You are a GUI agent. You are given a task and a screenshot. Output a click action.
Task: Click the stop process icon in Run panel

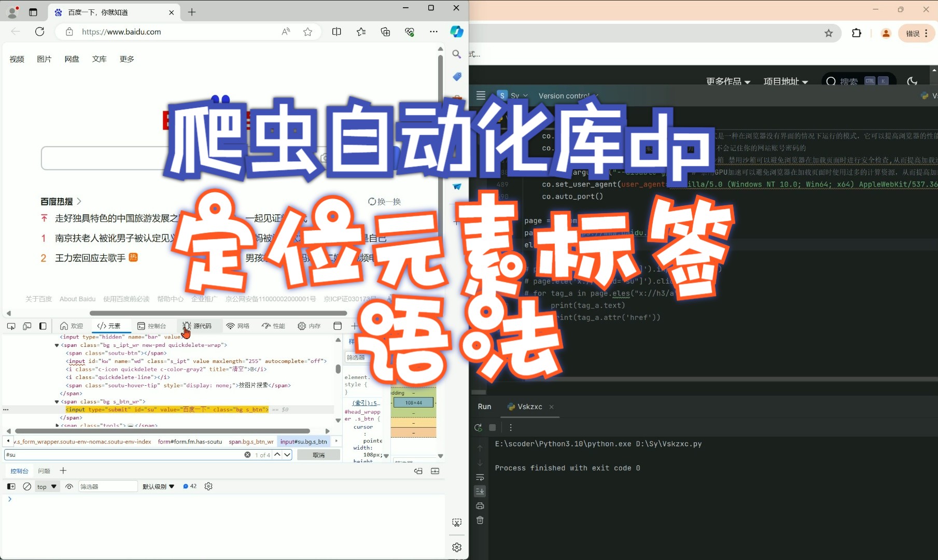pyautogui.click(x=492, y=427)
